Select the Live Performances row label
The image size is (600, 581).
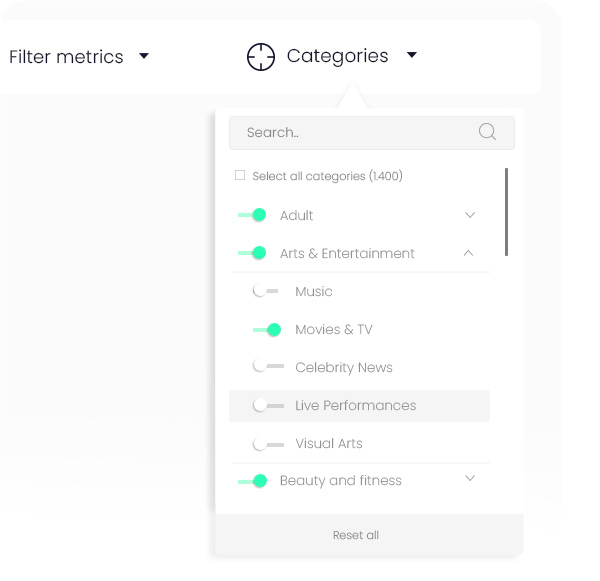355,405
